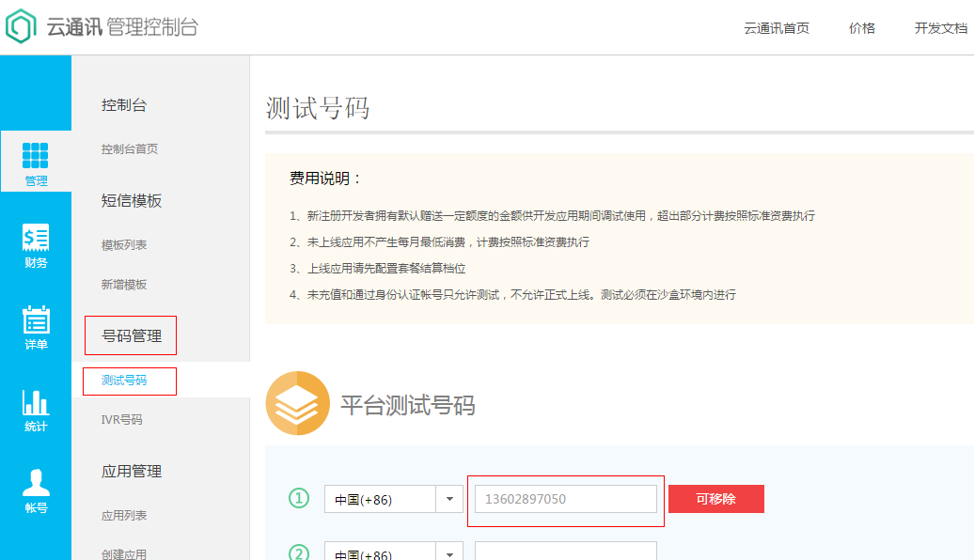Open 控制台首页 link in side menu
The height and width of the screenshot is (560, 974).
coord(129,149)
